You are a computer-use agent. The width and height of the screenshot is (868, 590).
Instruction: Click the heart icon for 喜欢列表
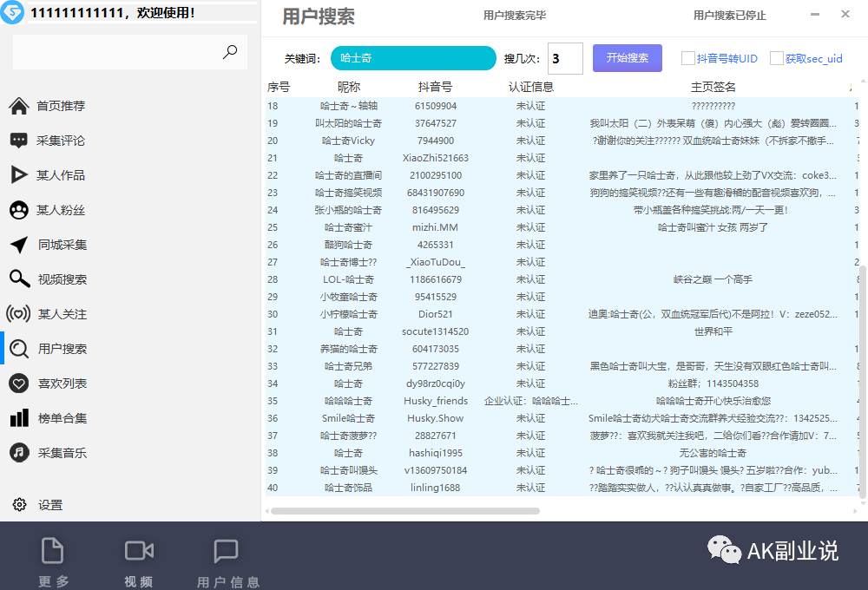(19, 383)
